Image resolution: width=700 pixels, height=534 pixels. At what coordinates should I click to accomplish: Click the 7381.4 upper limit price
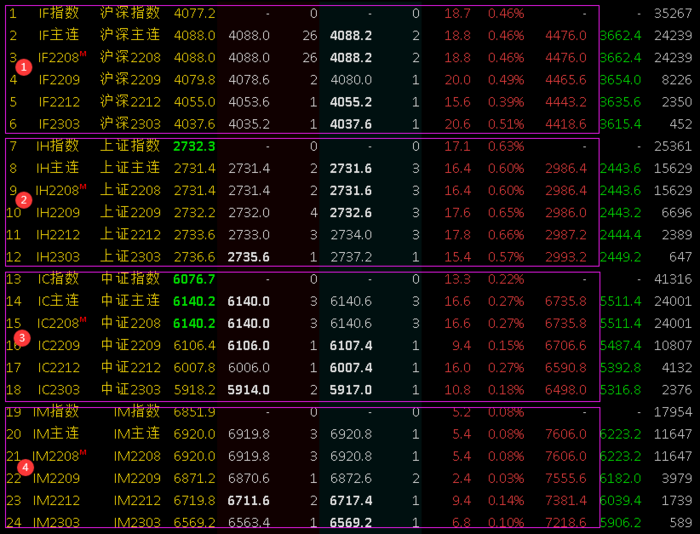point(566,501)
